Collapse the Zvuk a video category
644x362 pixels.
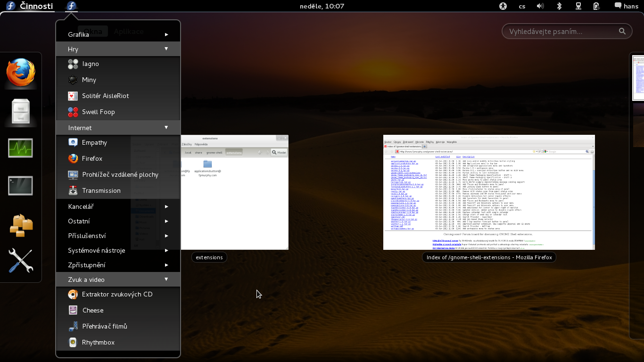tap(118, 280)
